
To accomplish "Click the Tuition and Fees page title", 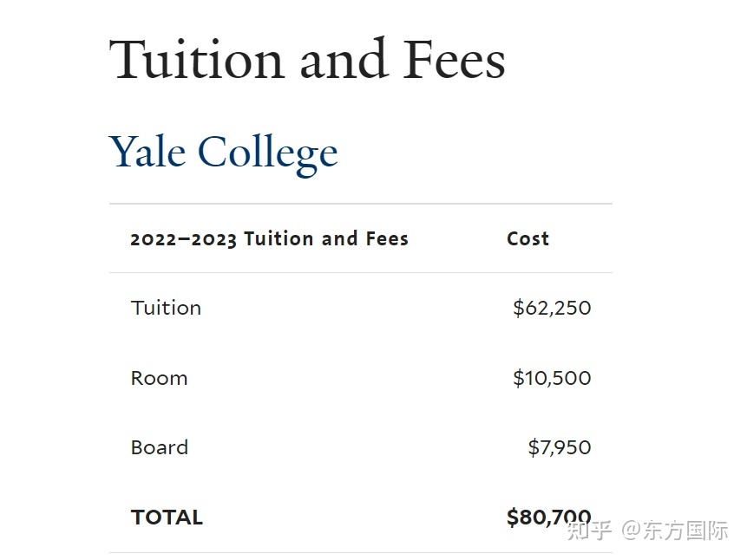I will pyautogui.click(x=307, y=60).
